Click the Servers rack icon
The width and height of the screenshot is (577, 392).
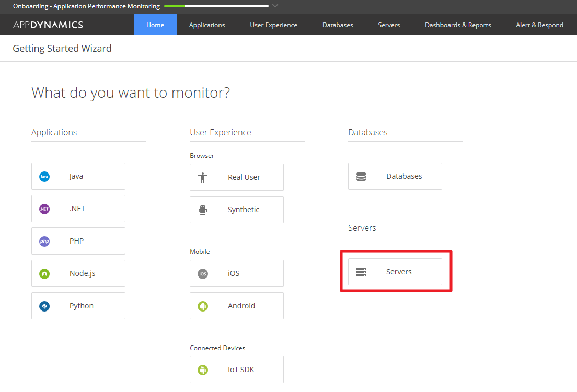(361, 272)
